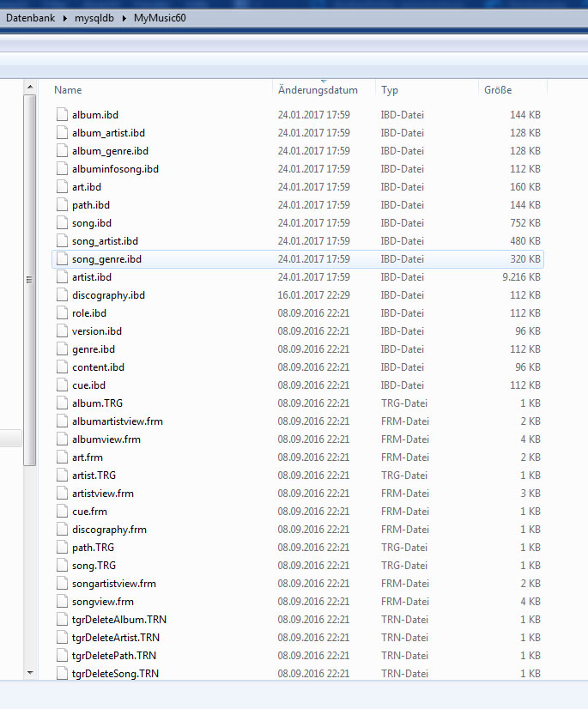The height and width of the screenshot is (709, 588).
Task: Click the file icon of album_genre.ibd
Action: tap(62, 150)
